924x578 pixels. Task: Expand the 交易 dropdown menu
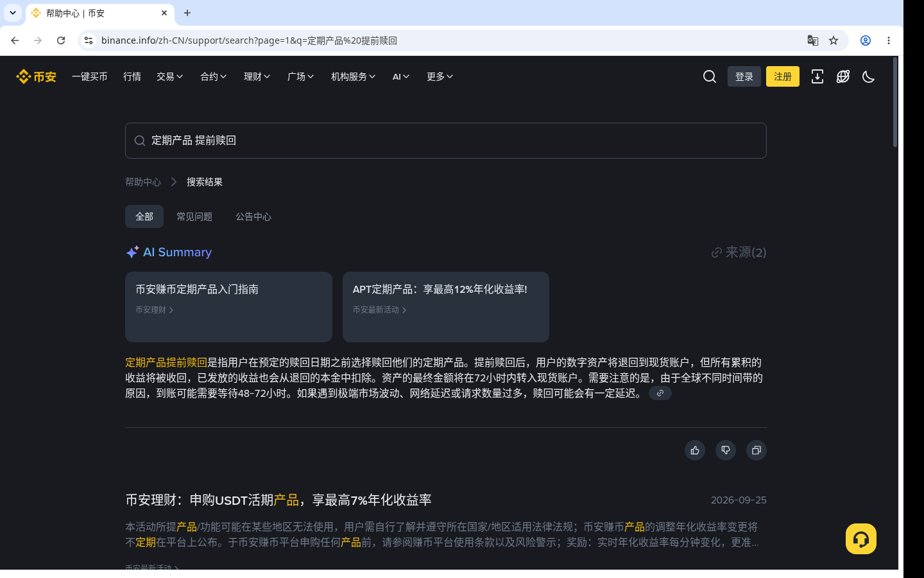point(170,76)
